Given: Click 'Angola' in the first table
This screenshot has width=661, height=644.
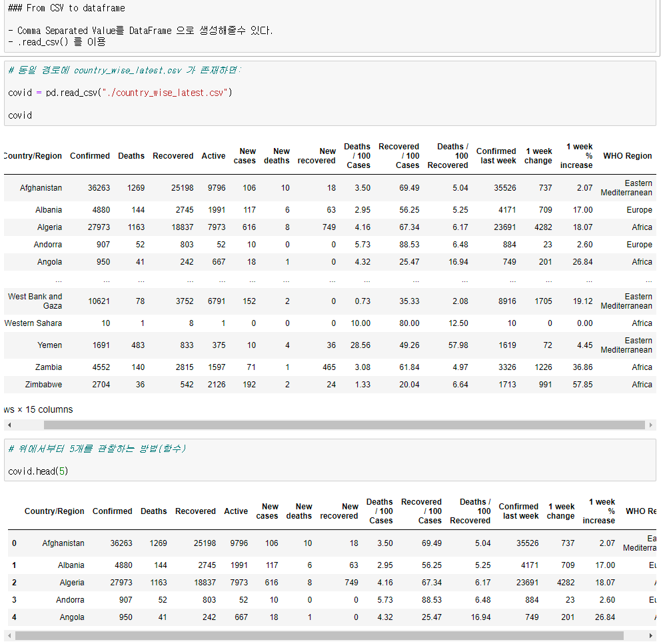Looking at the screenshot, I should pyautogui.click(x=49, y=261).
